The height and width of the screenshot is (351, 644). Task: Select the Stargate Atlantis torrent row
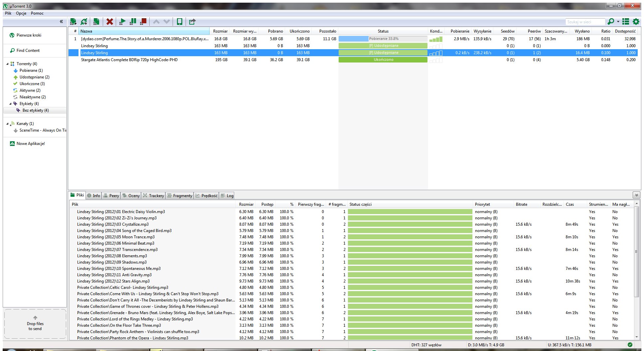tap(353, 60)
